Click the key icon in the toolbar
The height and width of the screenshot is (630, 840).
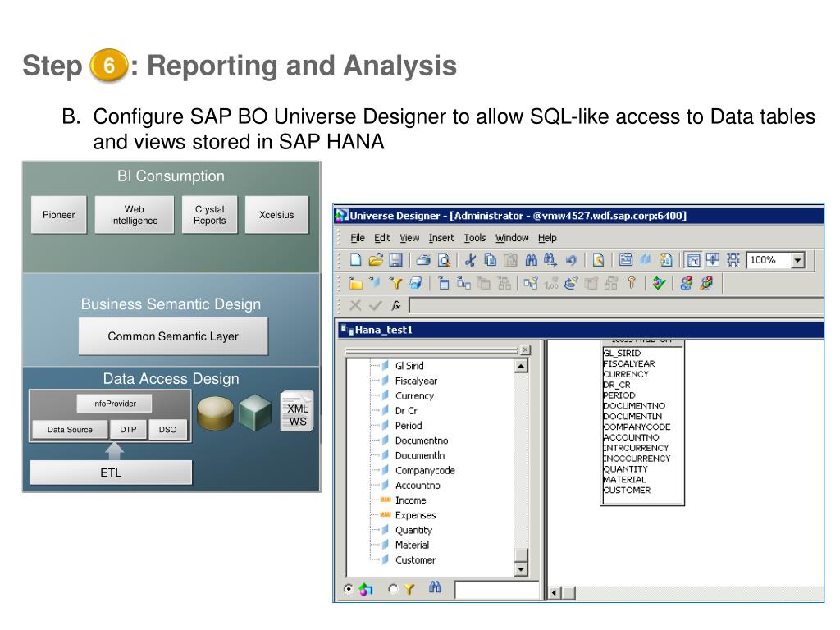click(x=632, y=283)
